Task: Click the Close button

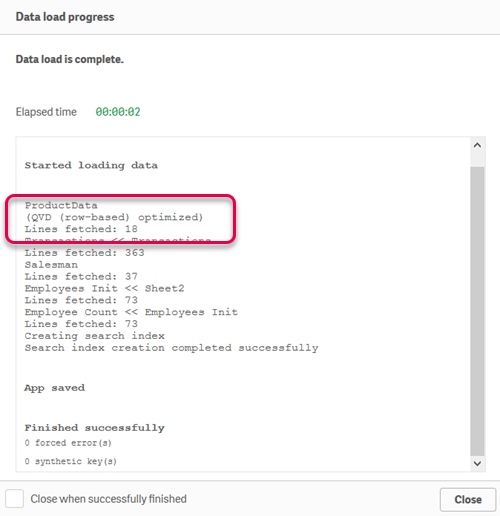Action: [468, 499]
